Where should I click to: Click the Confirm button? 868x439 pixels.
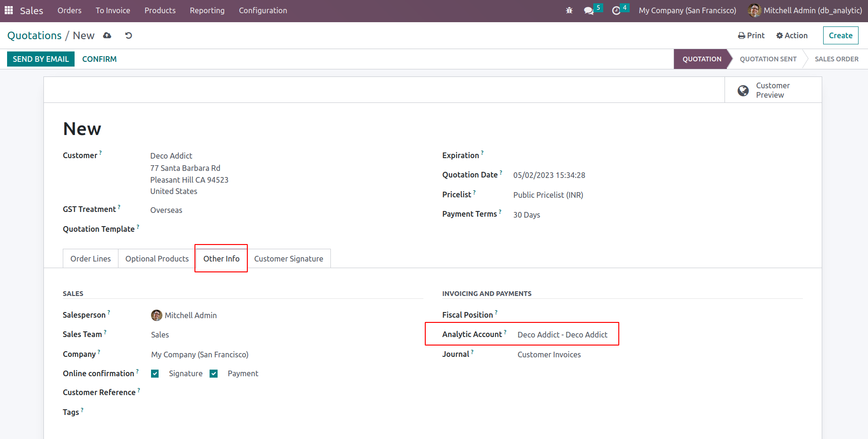(99, 59)
